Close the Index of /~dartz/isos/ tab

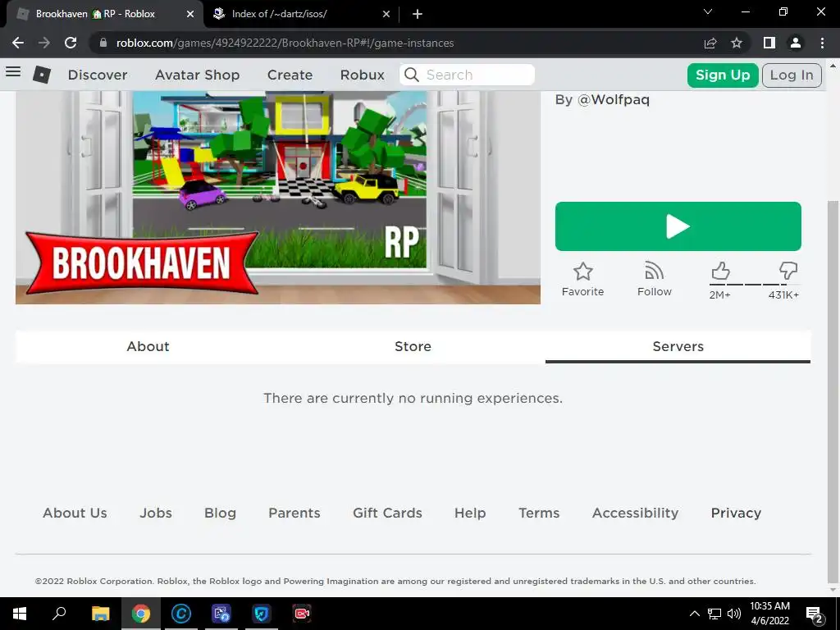(386, 14)
